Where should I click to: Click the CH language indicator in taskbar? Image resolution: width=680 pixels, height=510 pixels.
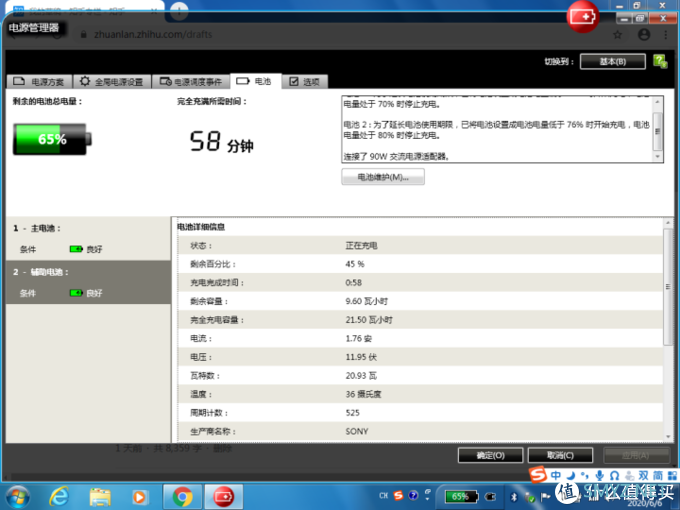[384, 495]
